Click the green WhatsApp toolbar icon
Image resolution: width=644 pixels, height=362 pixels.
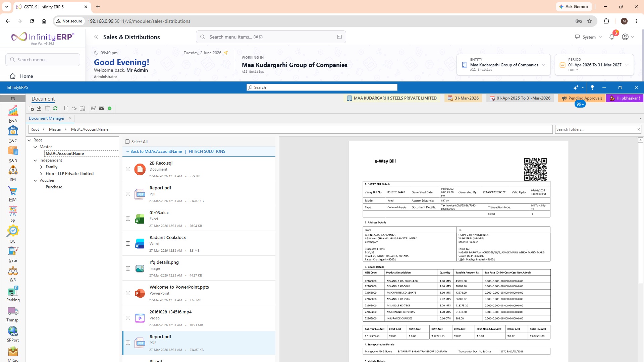coord(110,108)
